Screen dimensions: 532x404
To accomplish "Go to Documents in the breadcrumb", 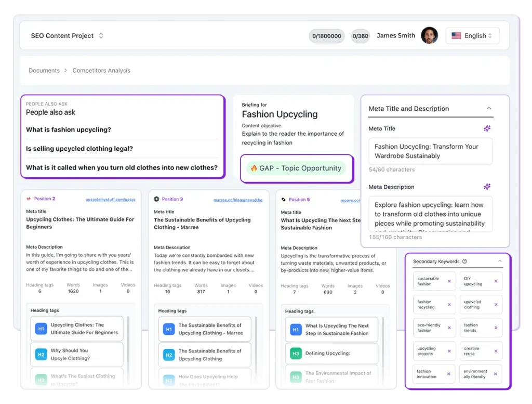I will tap(44, 71).
